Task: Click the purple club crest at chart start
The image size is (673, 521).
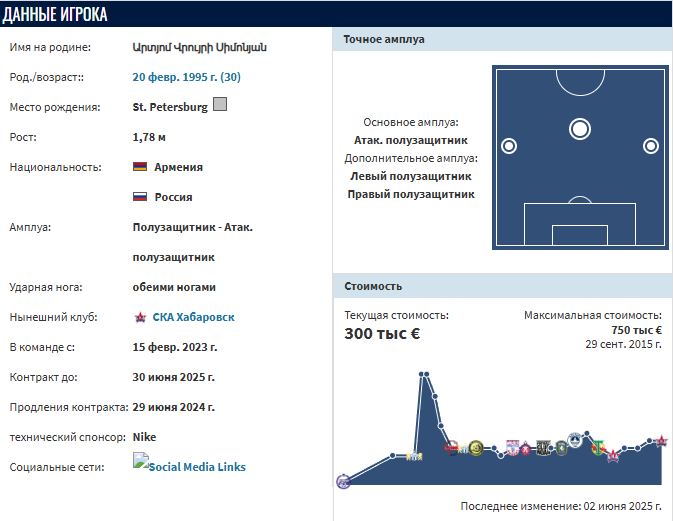Action: 343,482
